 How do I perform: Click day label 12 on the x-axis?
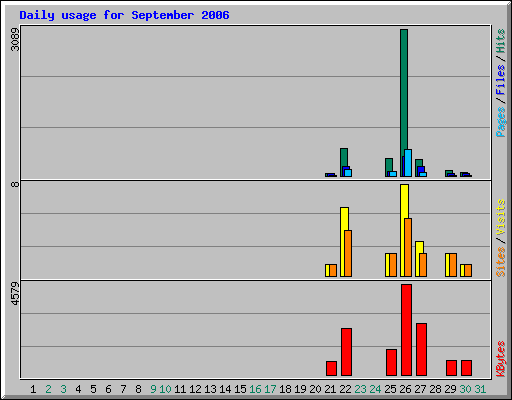click(x=195, y=389)
